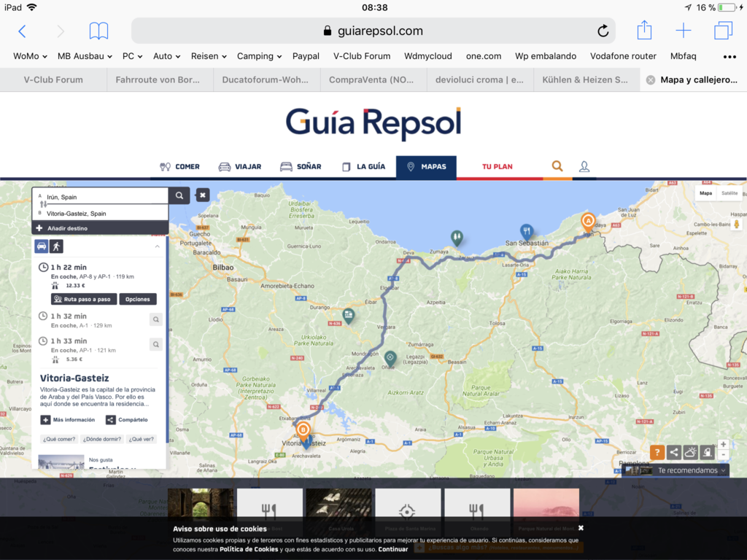Open Política de Cookies link
This screenshot has height=560, width=747.
pos(249,549)
